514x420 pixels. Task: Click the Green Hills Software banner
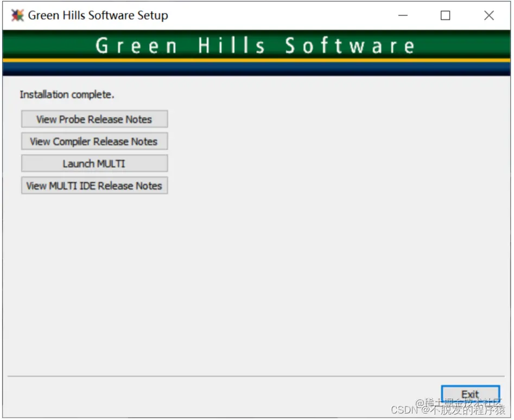click(256, 53)
